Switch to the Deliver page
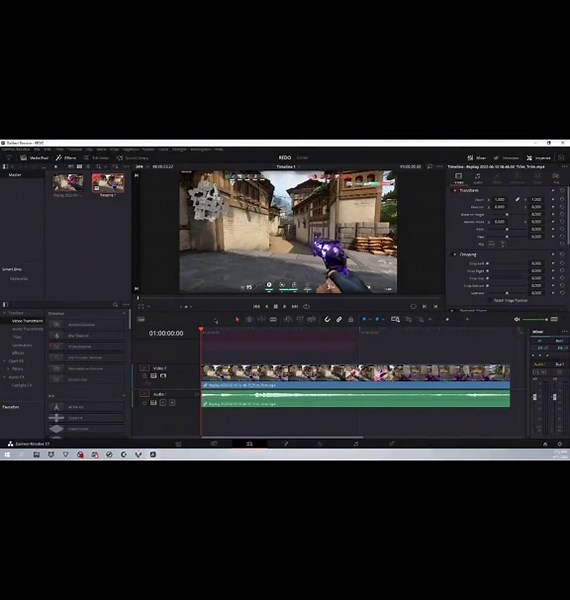This screenshot has height=600, width=570. 391,444
